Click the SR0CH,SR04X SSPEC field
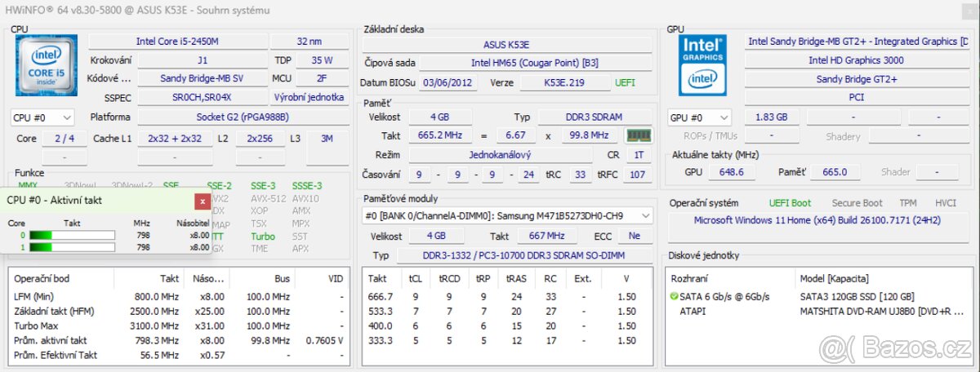 (202, 97)
